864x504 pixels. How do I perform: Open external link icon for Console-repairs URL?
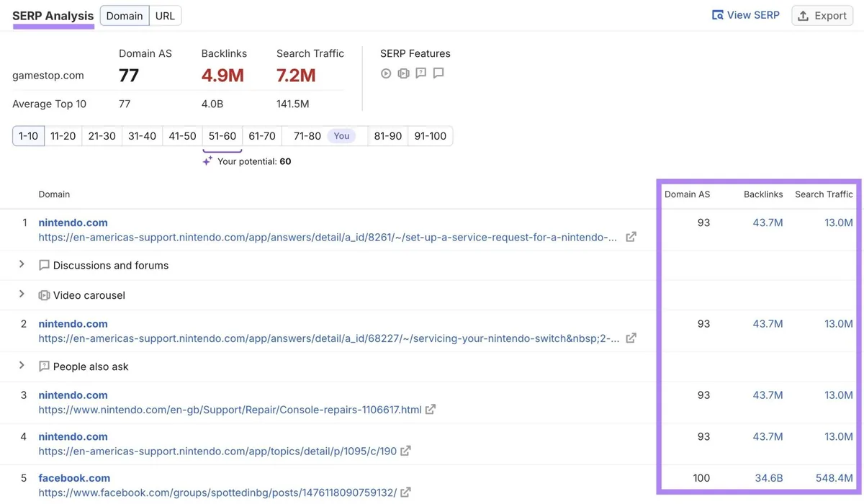[431, 409]
